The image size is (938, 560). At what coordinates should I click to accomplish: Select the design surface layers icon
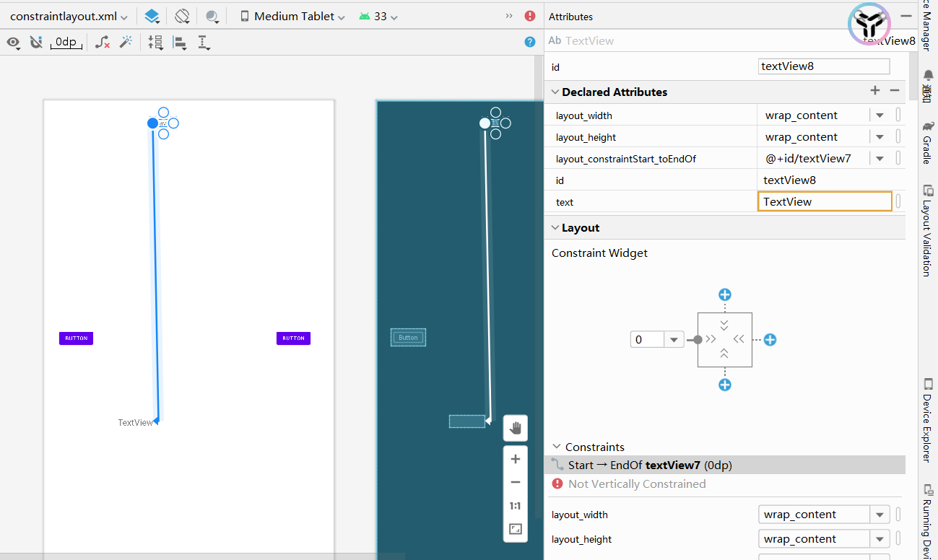(152, 16)
